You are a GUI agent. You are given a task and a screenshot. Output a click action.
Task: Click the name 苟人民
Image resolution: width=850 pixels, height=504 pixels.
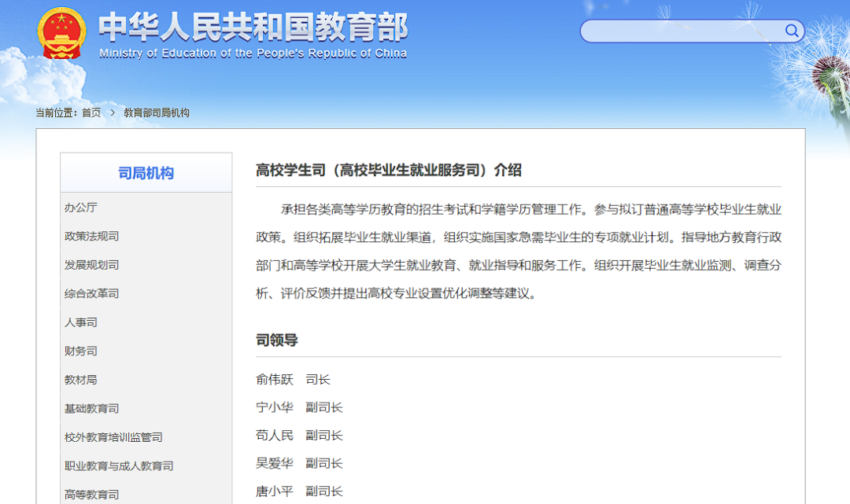pyautogui.click(x=275, y=436)
